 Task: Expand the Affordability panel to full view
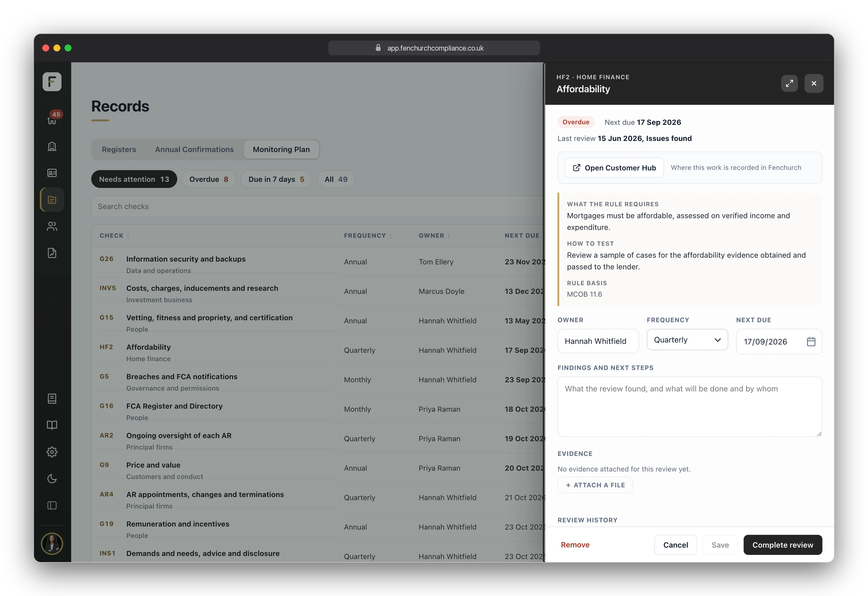(x=790, y=83)
